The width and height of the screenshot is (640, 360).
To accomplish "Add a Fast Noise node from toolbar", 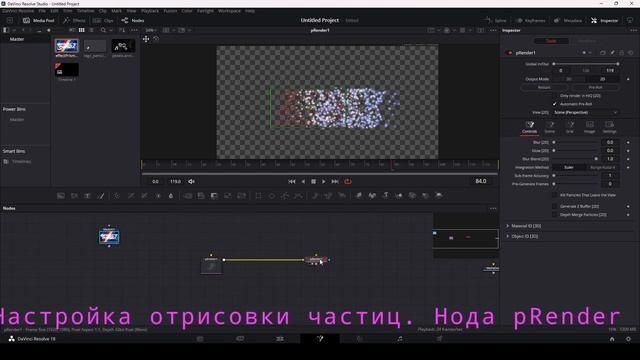I will point(74,196).
